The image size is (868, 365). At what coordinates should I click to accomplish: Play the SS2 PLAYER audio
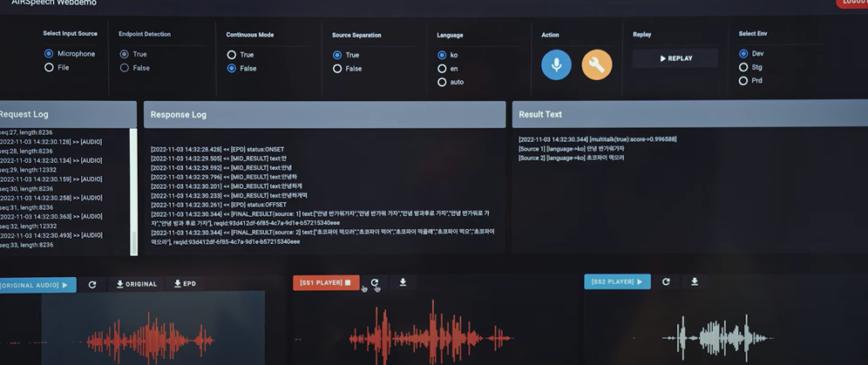pos(617,281)
